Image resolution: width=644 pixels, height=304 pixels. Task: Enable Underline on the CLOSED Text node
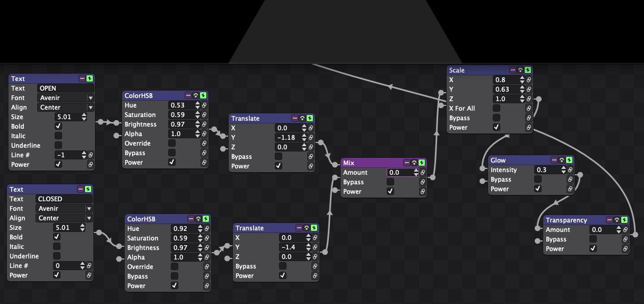[57, 256]
